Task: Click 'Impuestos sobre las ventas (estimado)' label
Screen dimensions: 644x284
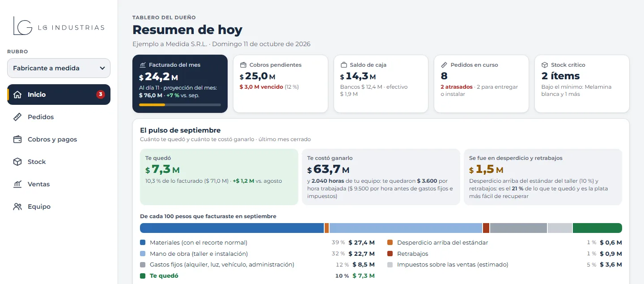Action: click(453, 265)
